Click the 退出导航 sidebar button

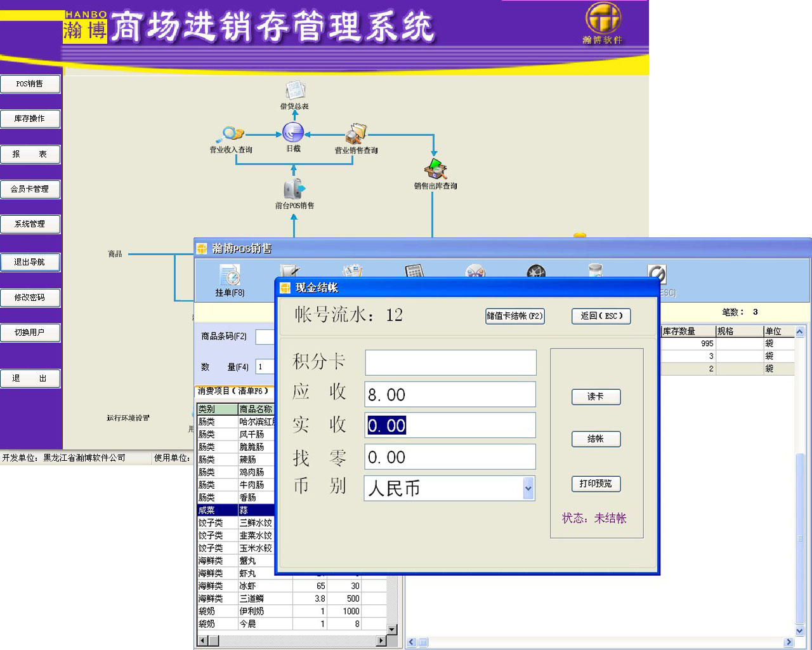pyautogui.click(x=30, y=262)
